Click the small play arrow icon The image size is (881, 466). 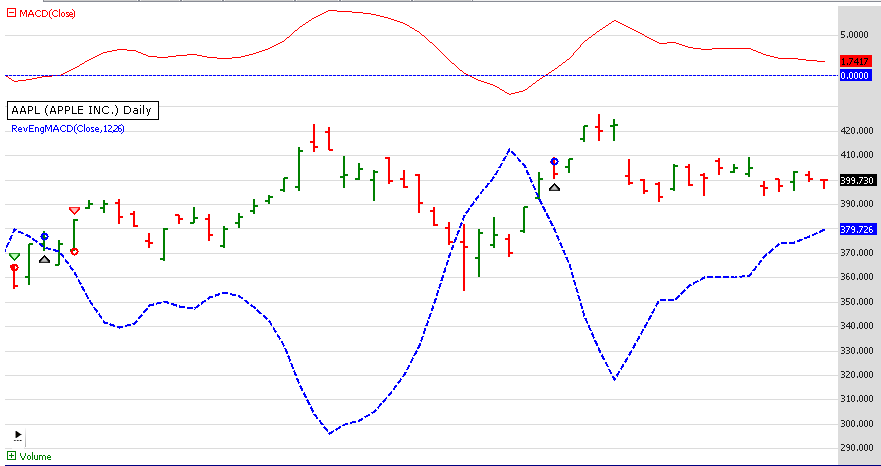point(18,435)
